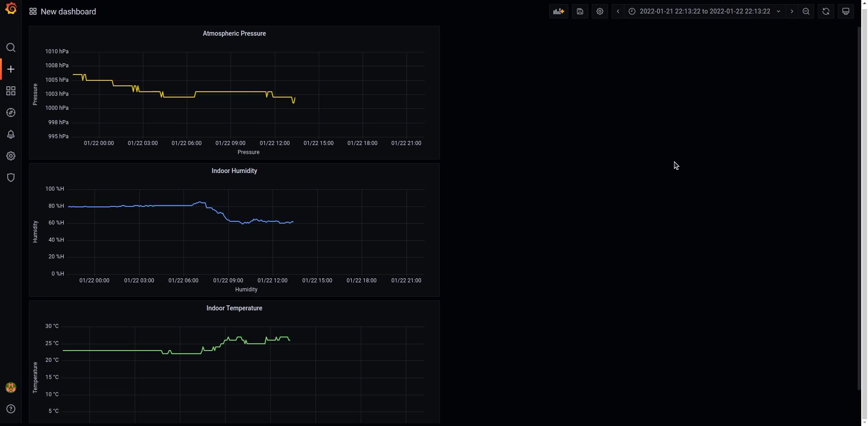Open dashboard settings gear in top bar
This screenshot has height=426, width=868.
(x=600, y=11)
